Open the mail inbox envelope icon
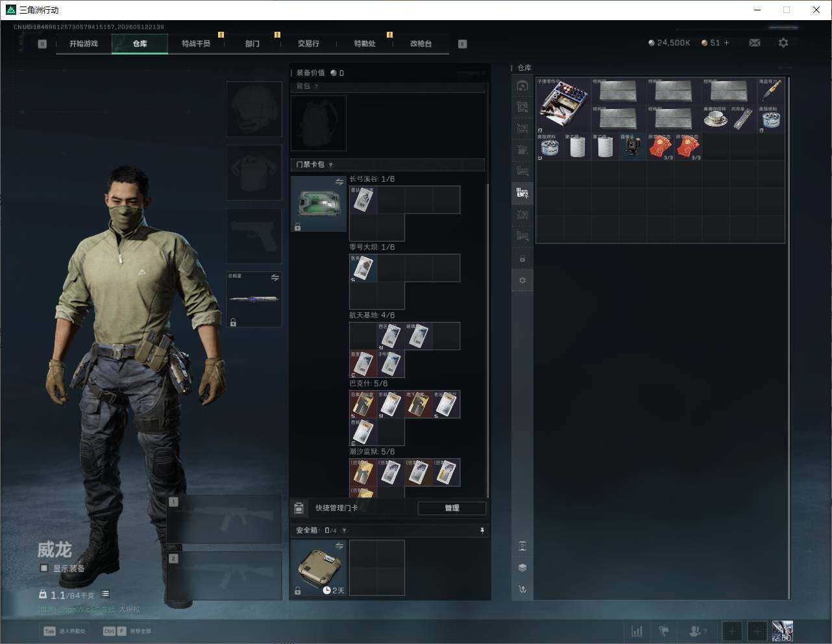Image resolution: width=832 pixels, height=644 pixels. [755, 43]
